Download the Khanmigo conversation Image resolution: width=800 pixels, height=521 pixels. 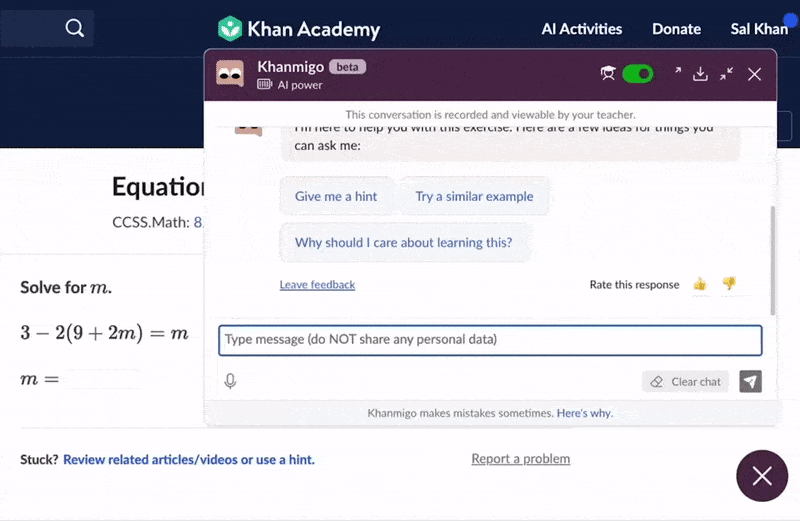click(x=701, y=75)
